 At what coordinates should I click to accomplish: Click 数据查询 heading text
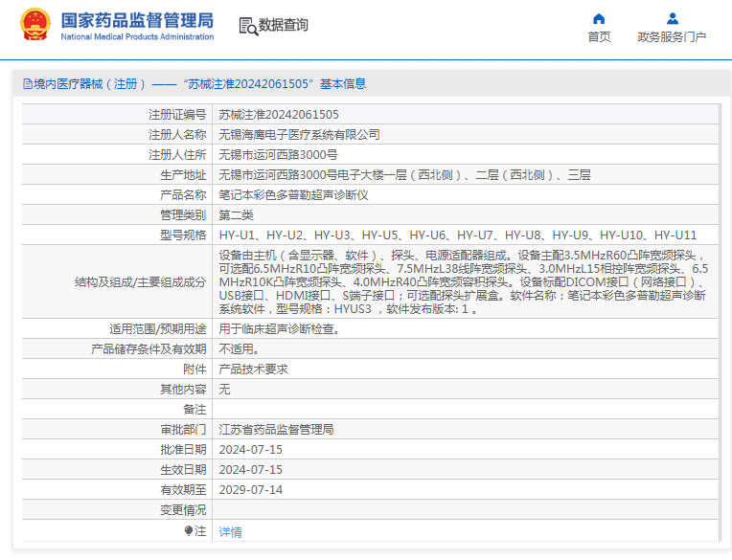(x=284, y=25)
